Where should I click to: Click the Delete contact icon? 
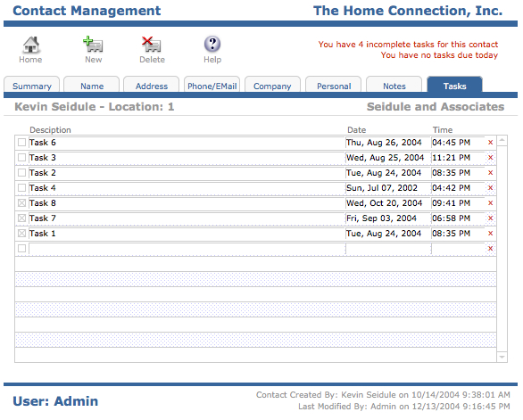(152, 45)
